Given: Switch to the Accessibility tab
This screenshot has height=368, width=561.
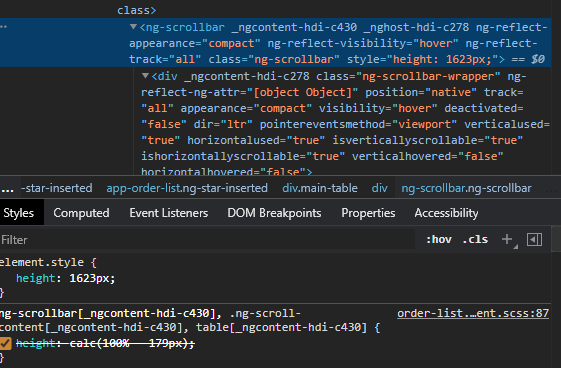Looking at the screenshot, I should (x=446, y=213).
